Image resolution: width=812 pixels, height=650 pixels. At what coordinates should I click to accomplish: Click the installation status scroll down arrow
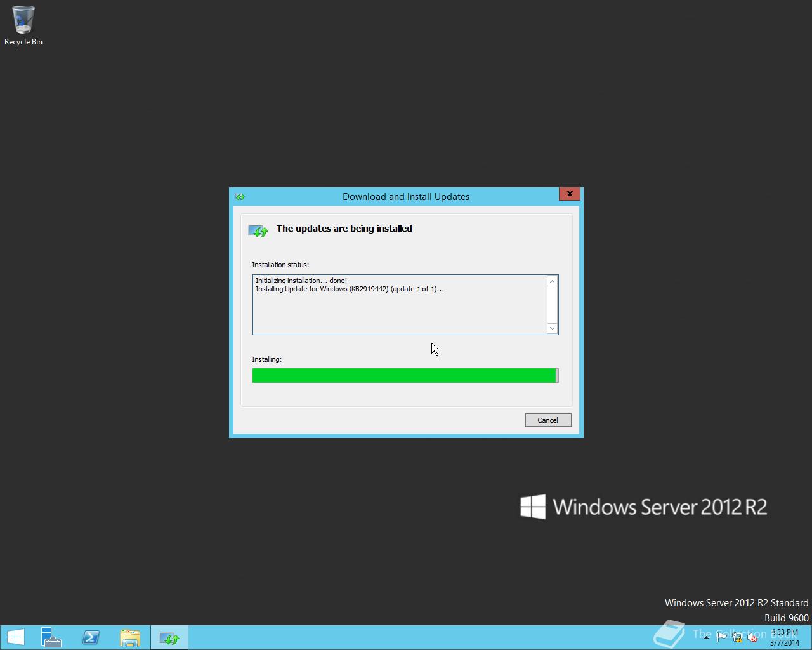click(x=552, y=328)
